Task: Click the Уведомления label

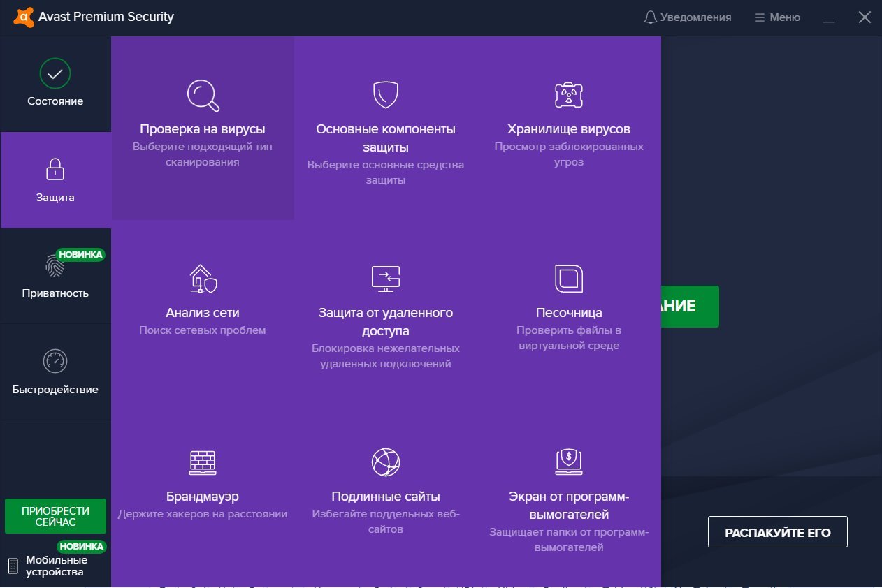Action: pos(697,17)
